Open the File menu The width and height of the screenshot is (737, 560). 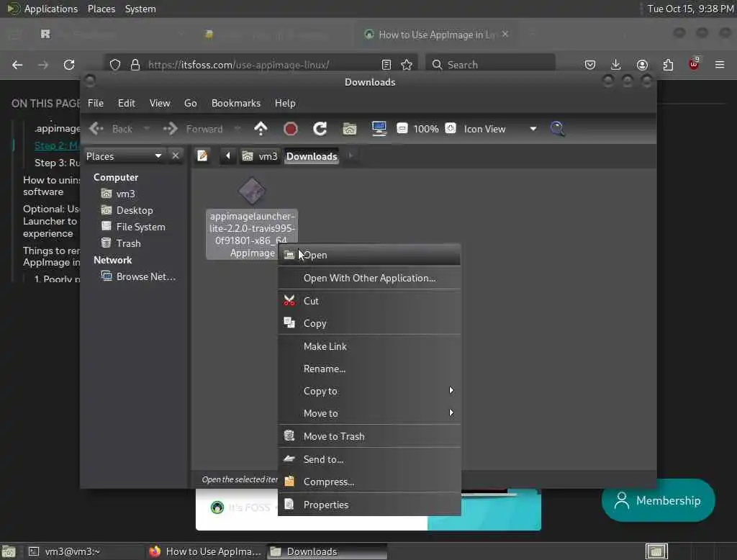coord(96,103)
